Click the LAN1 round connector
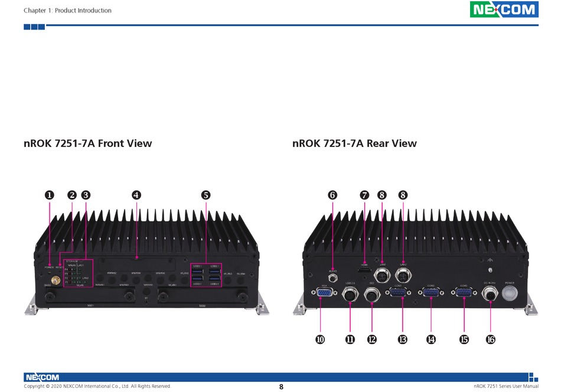561x392 pixels. pyautogui.click(x=382, y=275)
